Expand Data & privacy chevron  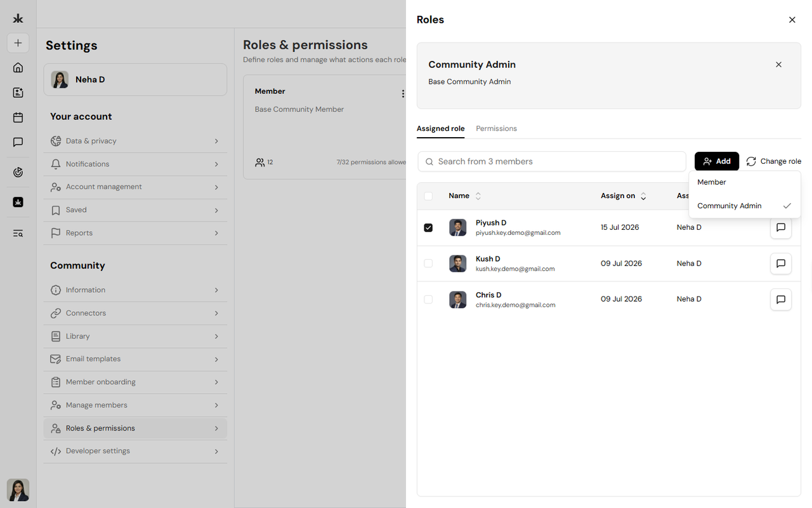coord(216,141)
